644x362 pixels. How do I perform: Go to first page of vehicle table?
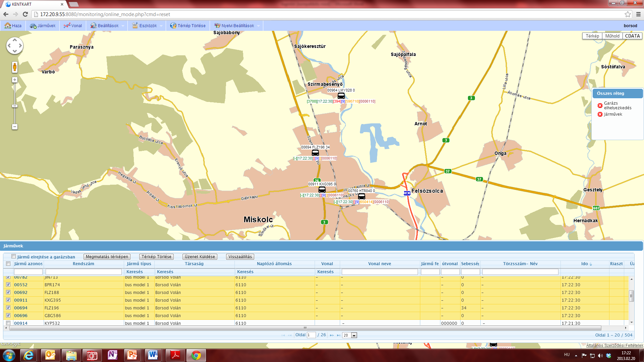tap(283, 335)
